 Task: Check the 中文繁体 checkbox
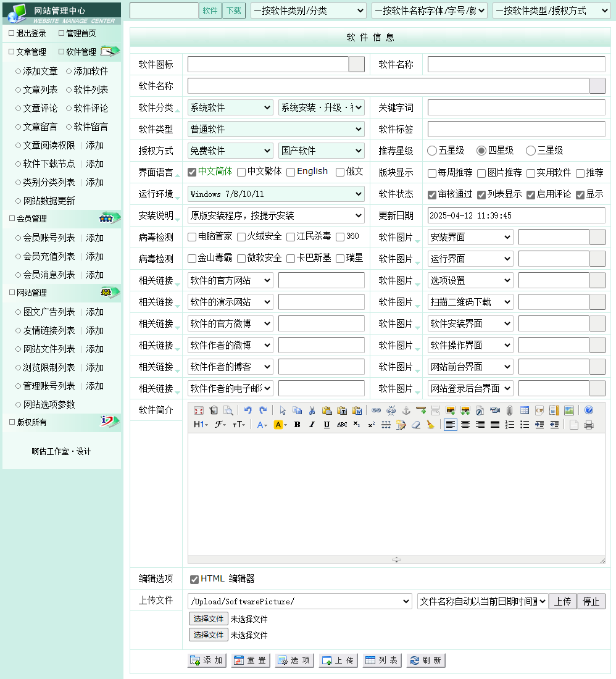point(241,172)
